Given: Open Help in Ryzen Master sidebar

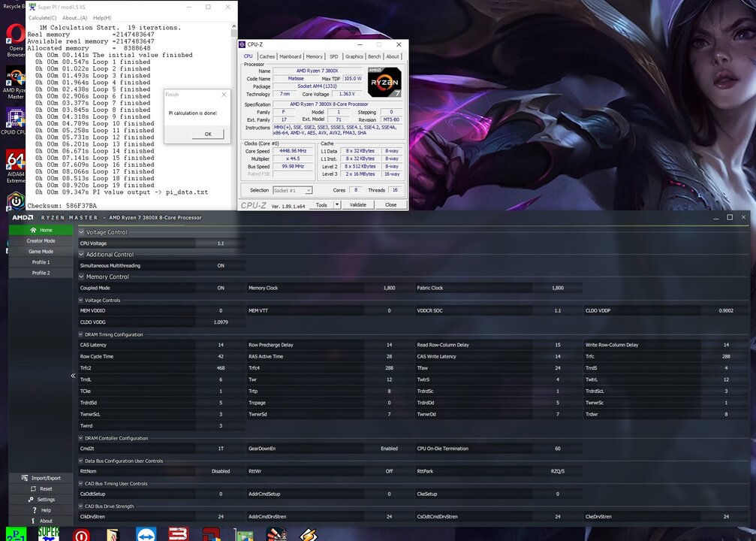Looking at the screenshot, I should click(x=41, y=510).
